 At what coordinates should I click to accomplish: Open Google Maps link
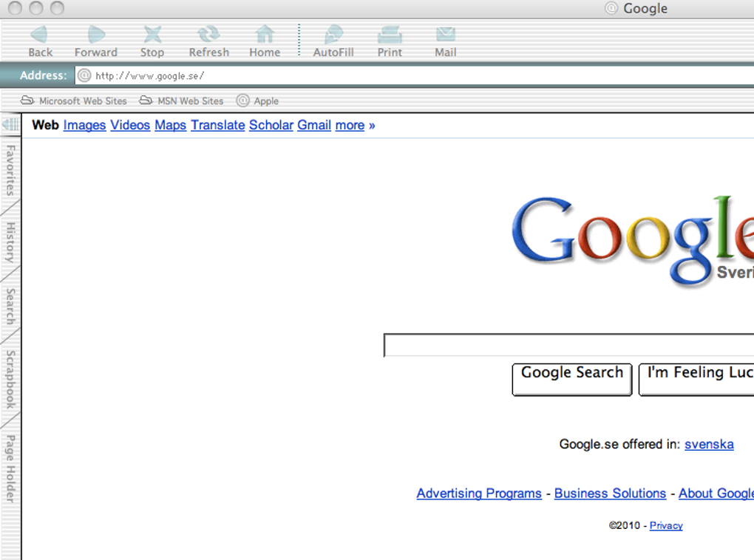point(170,125)
